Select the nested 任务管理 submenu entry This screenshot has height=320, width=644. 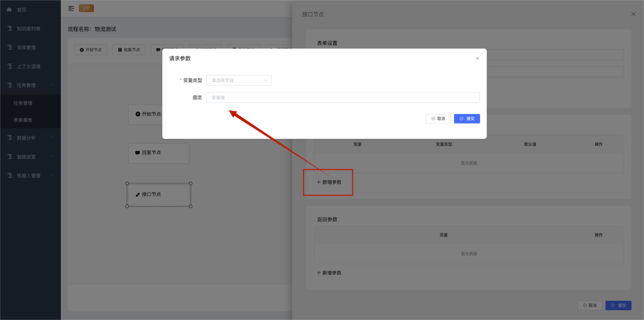[23, 103]
